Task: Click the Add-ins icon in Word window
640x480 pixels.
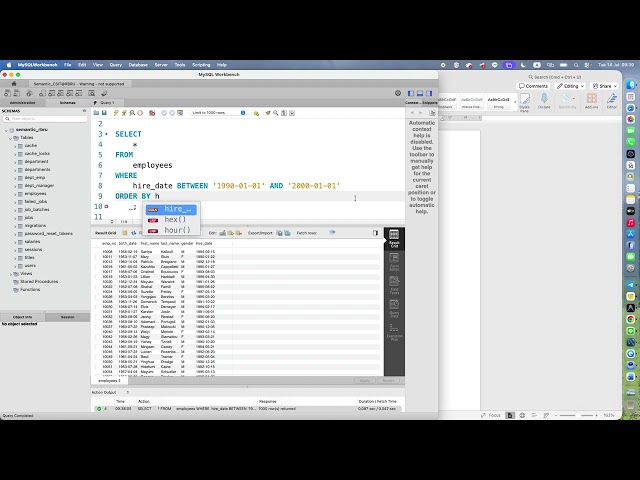Action: tap(591, 100)
